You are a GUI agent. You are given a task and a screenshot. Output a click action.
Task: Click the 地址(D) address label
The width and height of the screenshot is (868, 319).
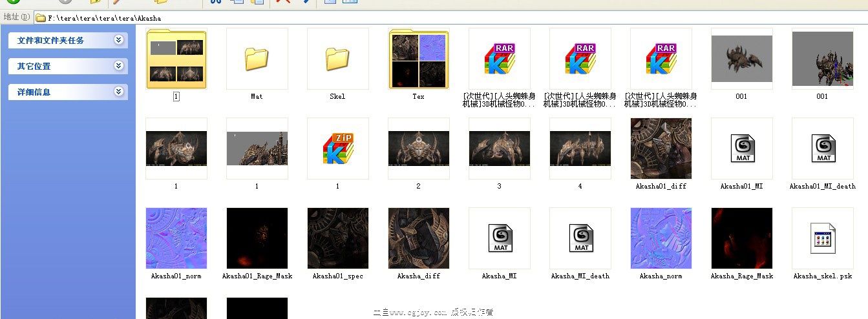pyautogui.click(x=16, y=17)
